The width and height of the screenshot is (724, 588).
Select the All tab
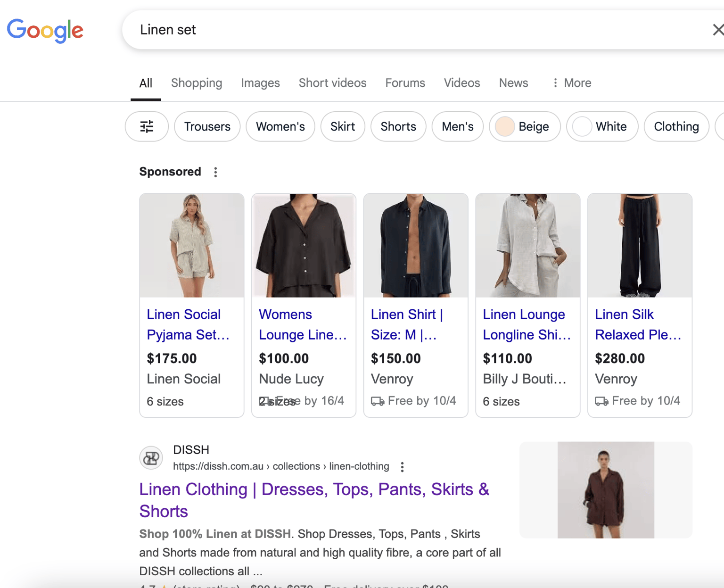tap(146, 83)
